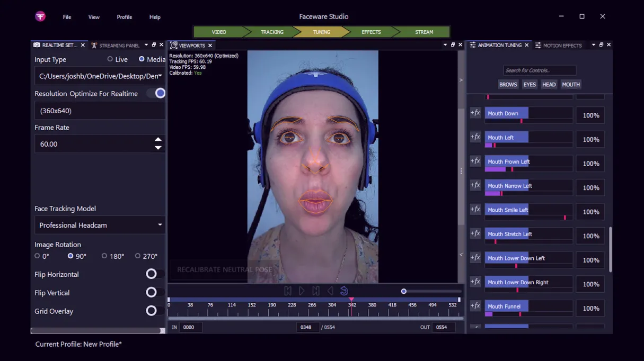Toggle the loop playback icon
The image size is (644, 361).
coord(344,291)
